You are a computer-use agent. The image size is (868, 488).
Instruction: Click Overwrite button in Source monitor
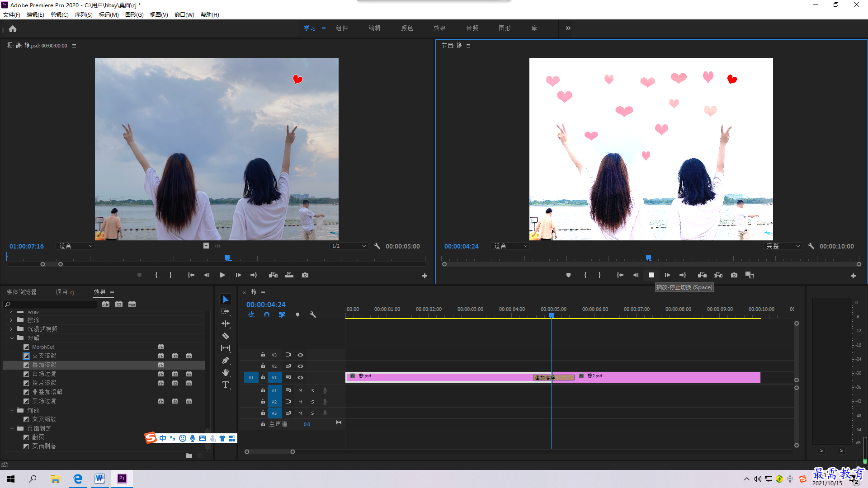(289, 275)
